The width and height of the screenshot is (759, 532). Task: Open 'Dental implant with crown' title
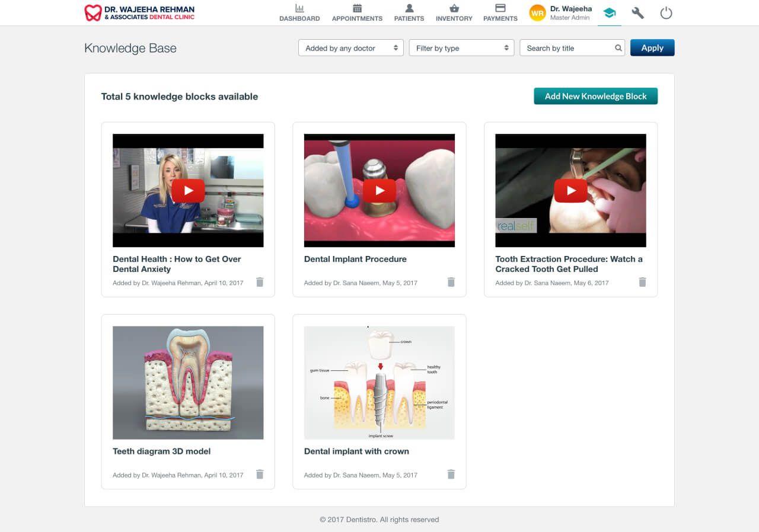click(x=356, y=451)
